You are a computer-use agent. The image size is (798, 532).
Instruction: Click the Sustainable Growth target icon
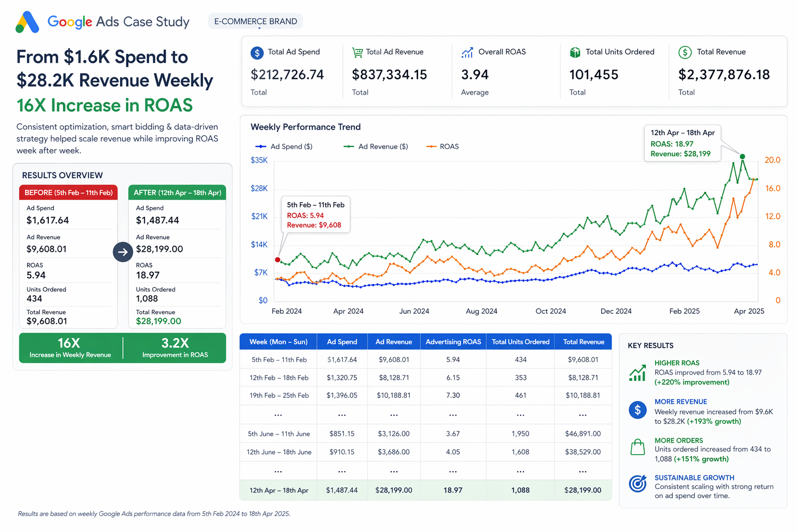tap(637, 483)
